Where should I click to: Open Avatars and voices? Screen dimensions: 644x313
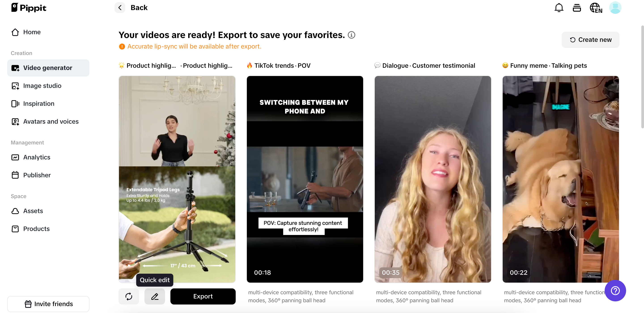51,121
